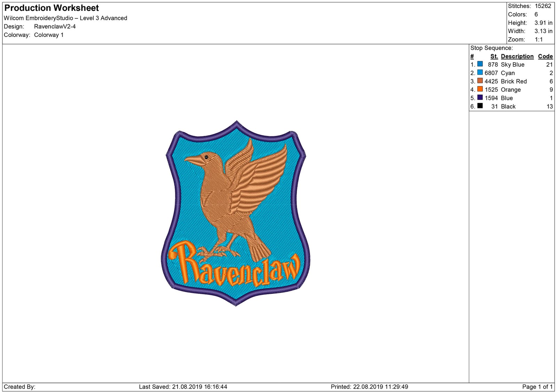This screenshot has width=557, height=392.
Task: Click the design name 'RavenclawV2-4'
Action: (x=55, y=26)
